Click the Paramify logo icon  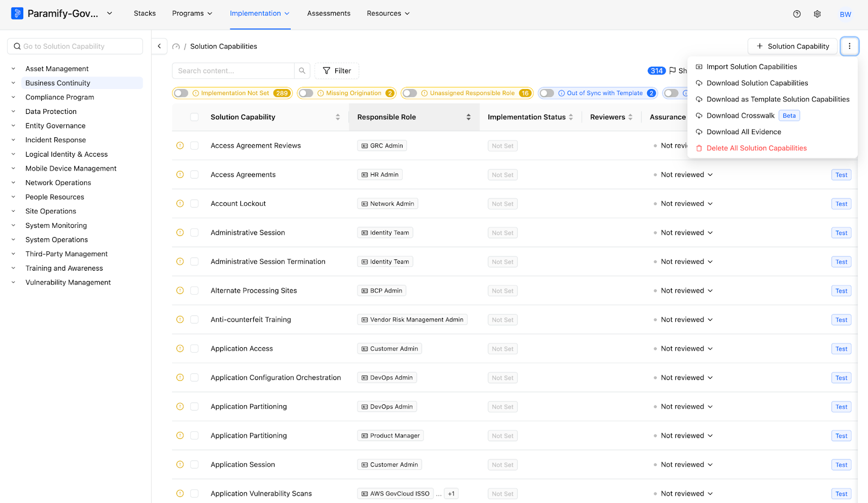coord(17,14)
